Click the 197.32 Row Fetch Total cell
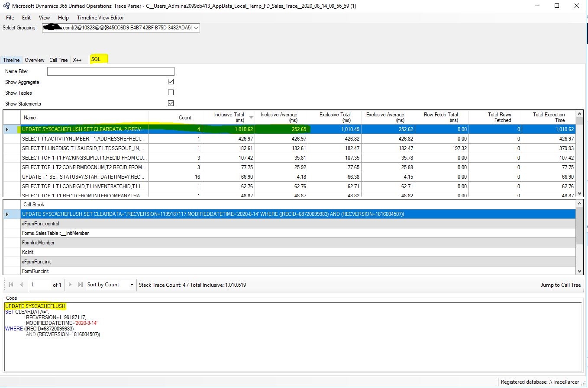This screenshot has height=388, width=588. click(441, 148)
